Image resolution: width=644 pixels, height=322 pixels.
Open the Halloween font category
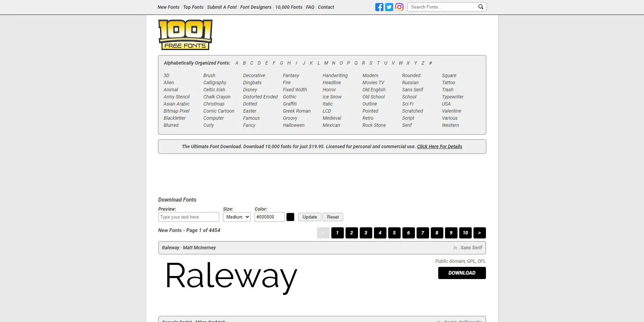[294, 125]
